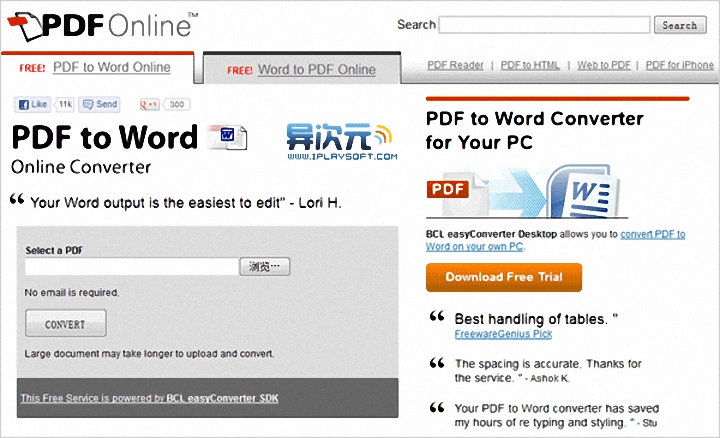720x438 pixels.
Task: Click the PDF Online logo
Action: (x=103, y=25)
